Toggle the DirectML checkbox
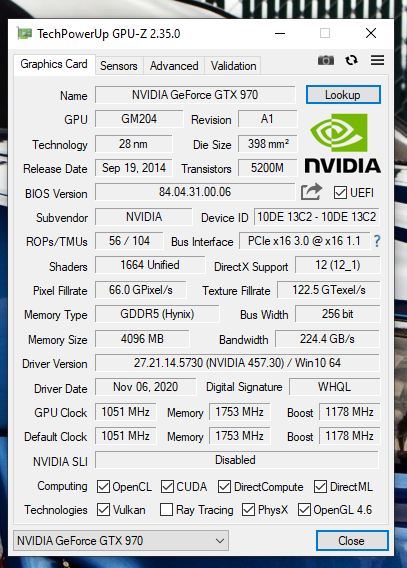 pyautogui.click(x=320, y=486)
